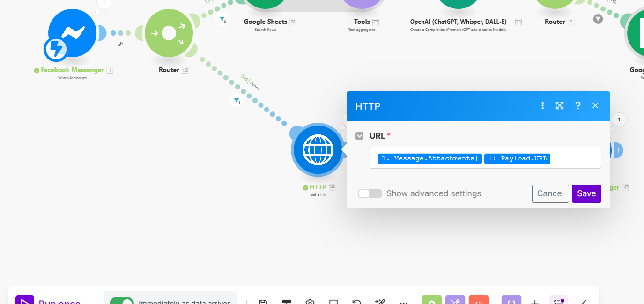Click the red bracket icon in toolbar

pyautogui.click(x=479, y=299)
